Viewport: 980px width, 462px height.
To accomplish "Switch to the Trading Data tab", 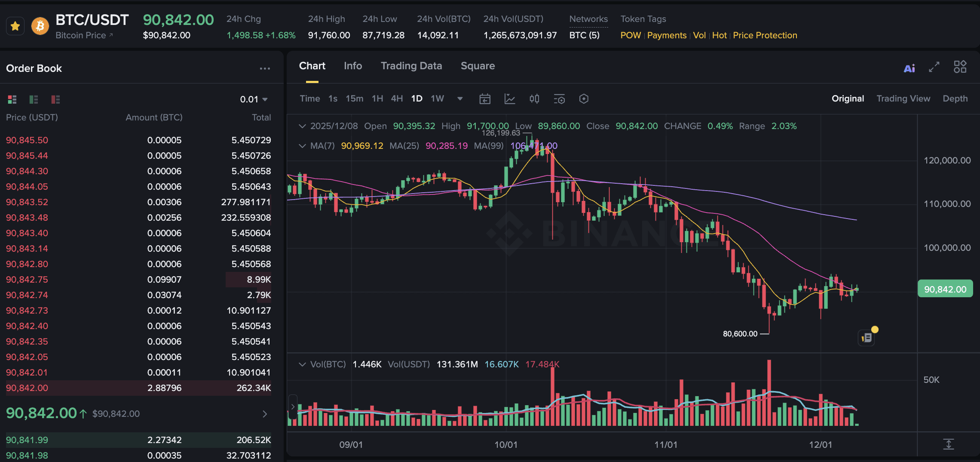I will coord(411,66).
